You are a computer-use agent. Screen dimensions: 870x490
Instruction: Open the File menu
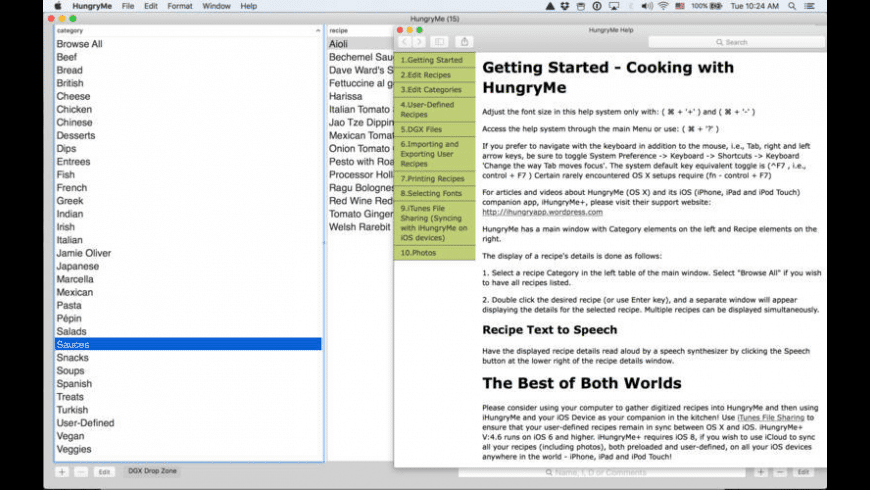tap(128, 6)
